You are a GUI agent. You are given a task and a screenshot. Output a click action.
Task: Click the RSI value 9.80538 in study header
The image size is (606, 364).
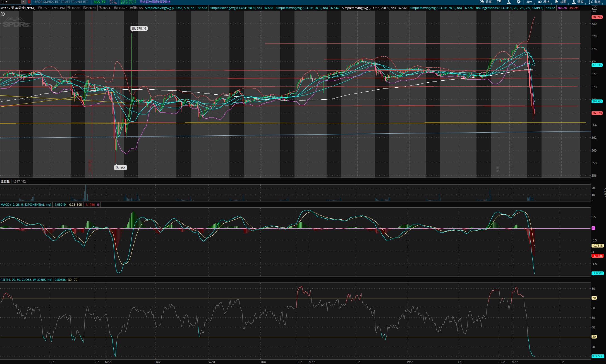tap(60, 280)
